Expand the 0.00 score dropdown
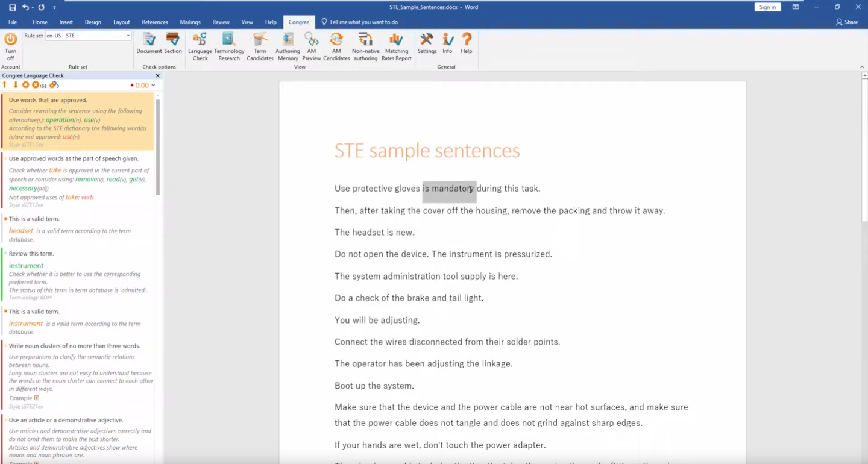Viewport: 868px width, 464px height. point(153,86)
